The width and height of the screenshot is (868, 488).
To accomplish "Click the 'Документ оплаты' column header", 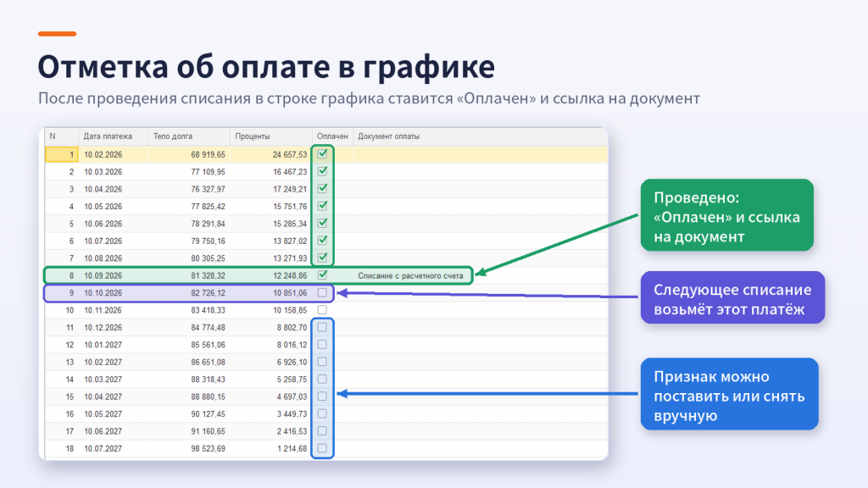I will (x=481, y=136).
